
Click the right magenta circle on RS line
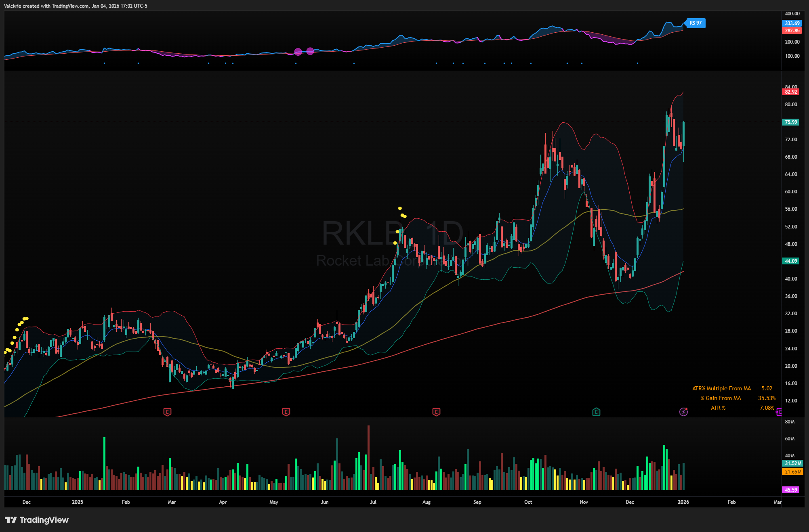pos(310,51)
